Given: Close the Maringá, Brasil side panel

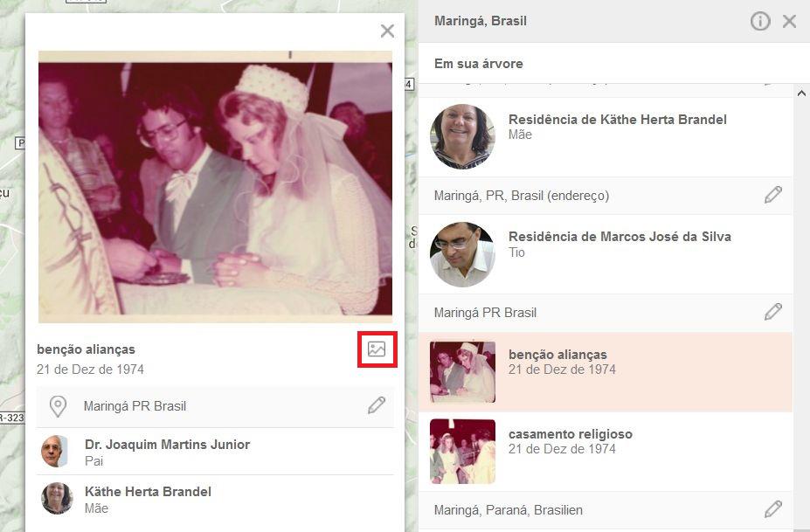Looking at the screenshot, I should click(789, 21).
